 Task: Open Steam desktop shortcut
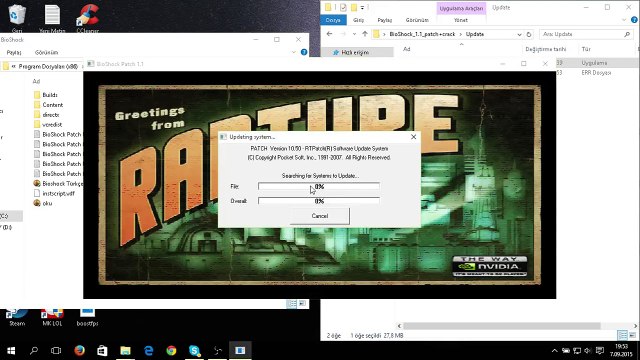click(17, 318)
